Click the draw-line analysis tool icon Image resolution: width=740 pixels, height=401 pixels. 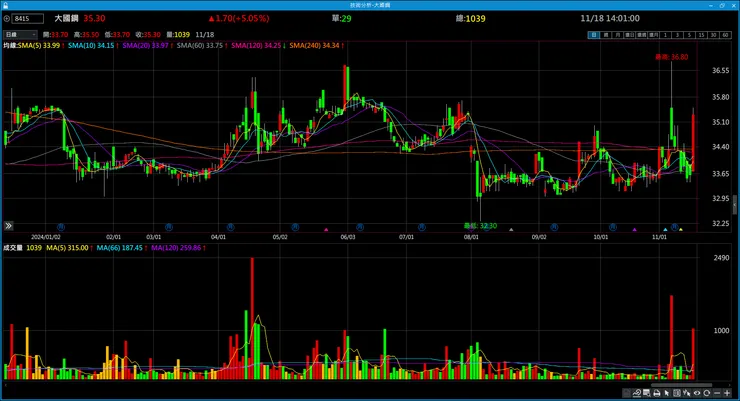click(x=637, y=393)
